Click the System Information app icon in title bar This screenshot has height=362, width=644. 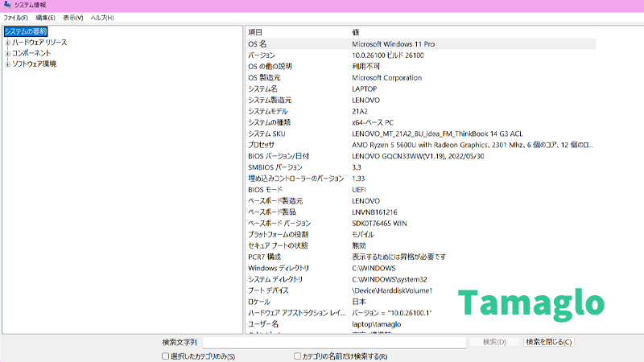tap(7, 6)
